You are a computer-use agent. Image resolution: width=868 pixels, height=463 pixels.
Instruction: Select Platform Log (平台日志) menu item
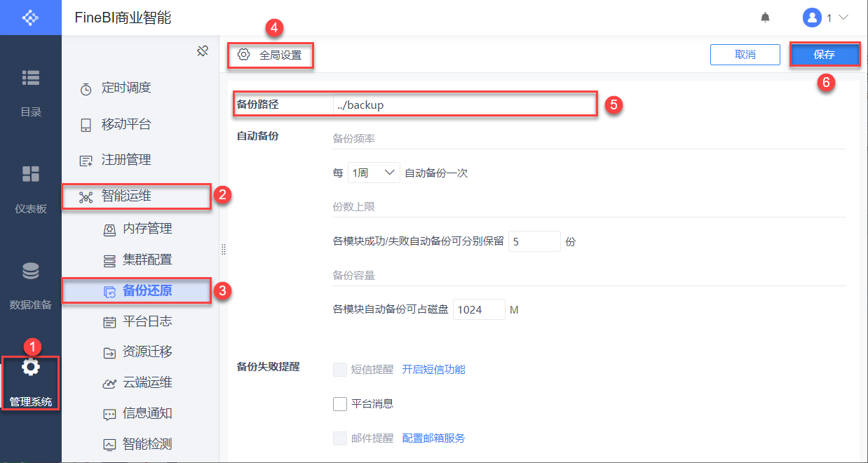[147, 321]
